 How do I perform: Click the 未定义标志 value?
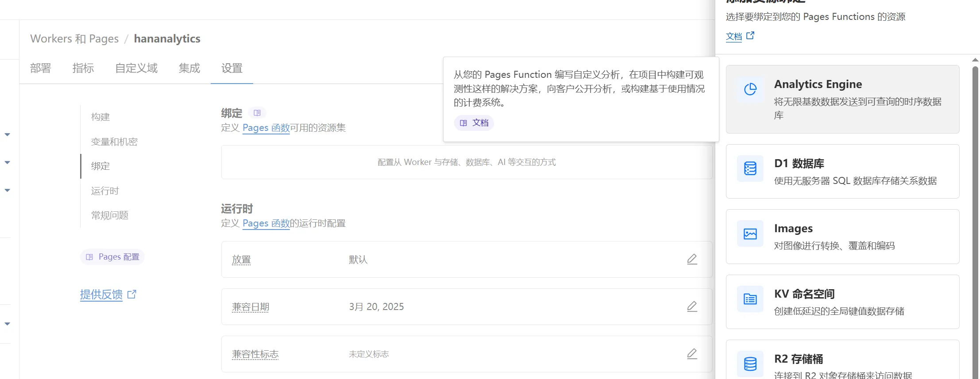pos(369,354)
